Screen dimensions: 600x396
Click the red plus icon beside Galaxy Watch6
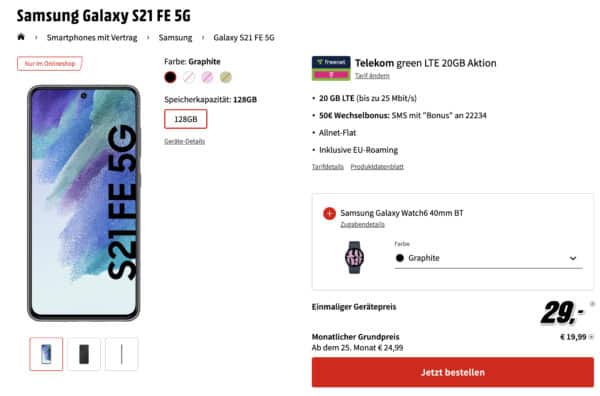point(329,213)
